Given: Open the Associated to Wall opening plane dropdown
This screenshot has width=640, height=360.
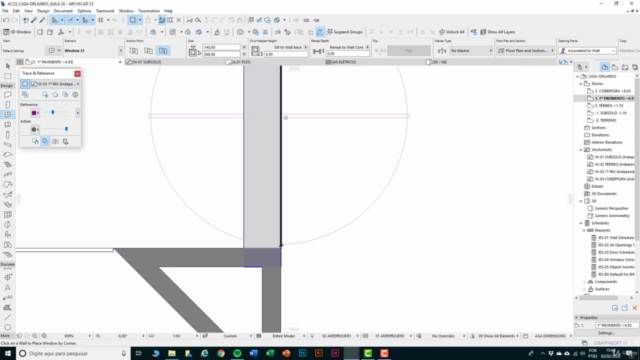Looking at the screenshot, I should pyautogui.click(x=587, y=51).
